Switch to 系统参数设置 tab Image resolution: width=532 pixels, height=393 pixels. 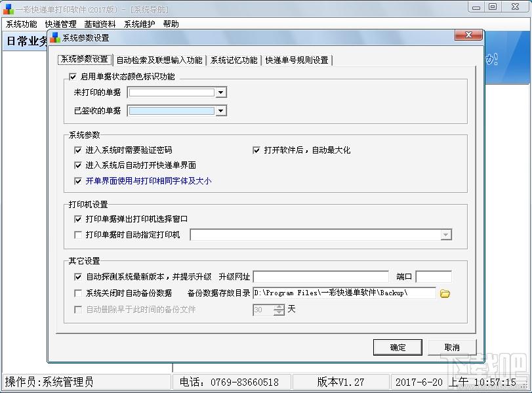[x=85, y=60]
